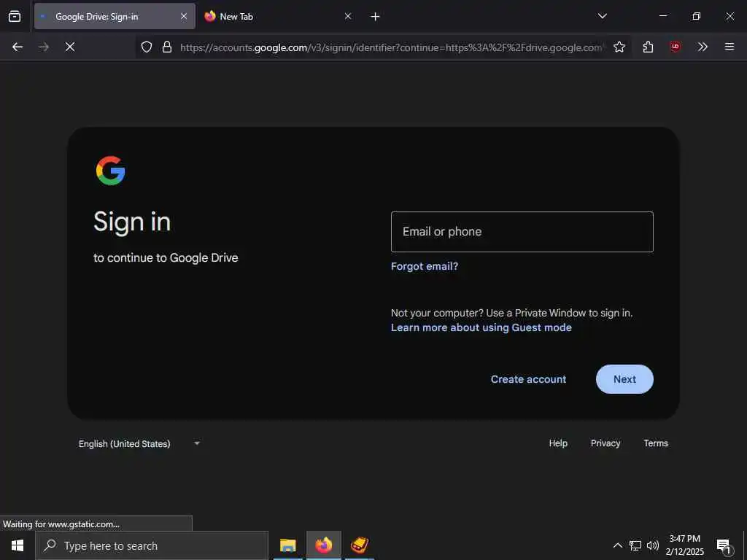Open Firefox View icon at top-left
The width and height of the screenshot is (747, 560).
click(15, 16)
